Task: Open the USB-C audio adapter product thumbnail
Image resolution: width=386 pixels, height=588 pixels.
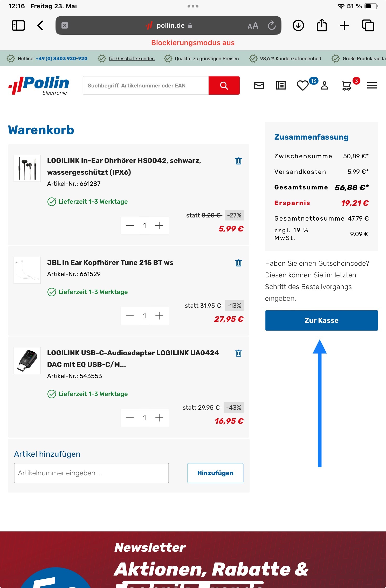Action: [x=27, y=360]
